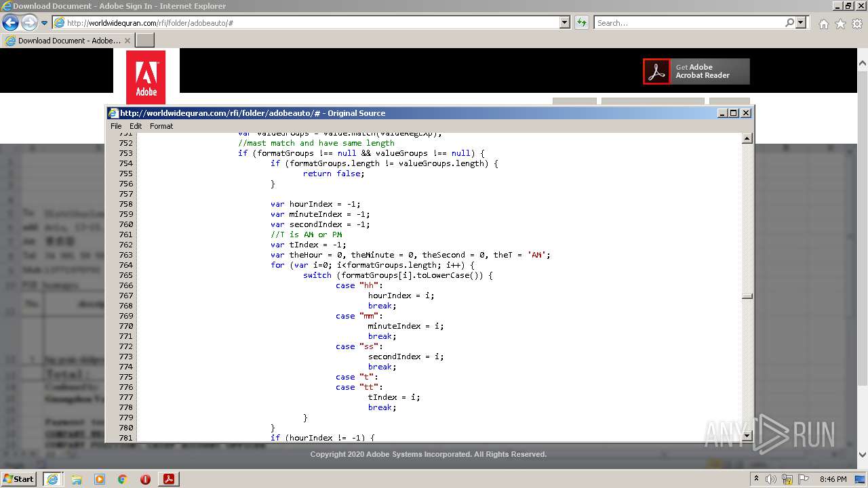Click the '//T is AM or PM' comment

(x=307, y=235)
